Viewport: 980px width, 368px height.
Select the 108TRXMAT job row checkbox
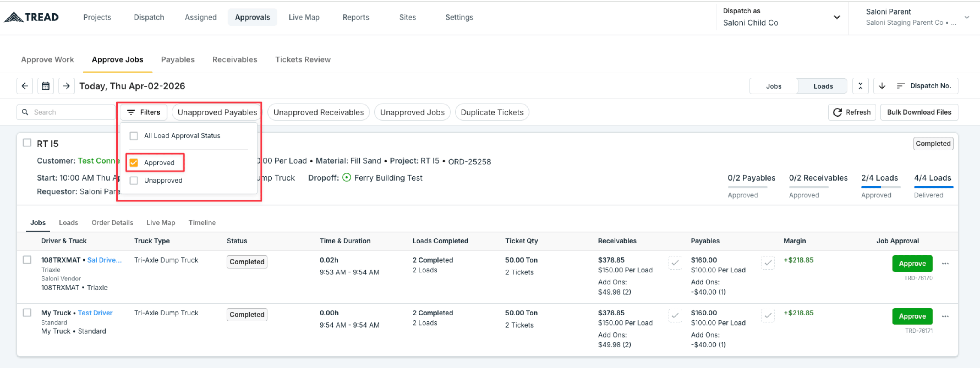(x=27, y=260)
